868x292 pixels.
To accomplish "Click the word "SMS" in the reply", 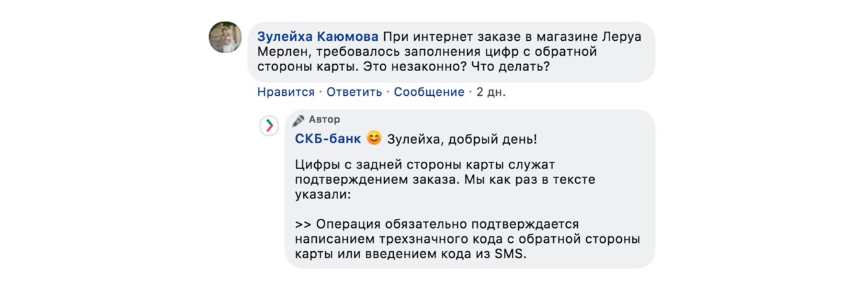I will 511,254.
